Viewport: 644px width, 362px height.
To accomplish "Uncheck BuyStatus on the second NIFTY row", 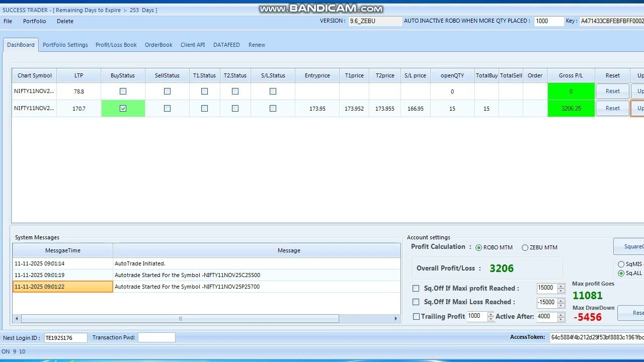I will pos(123,108).
